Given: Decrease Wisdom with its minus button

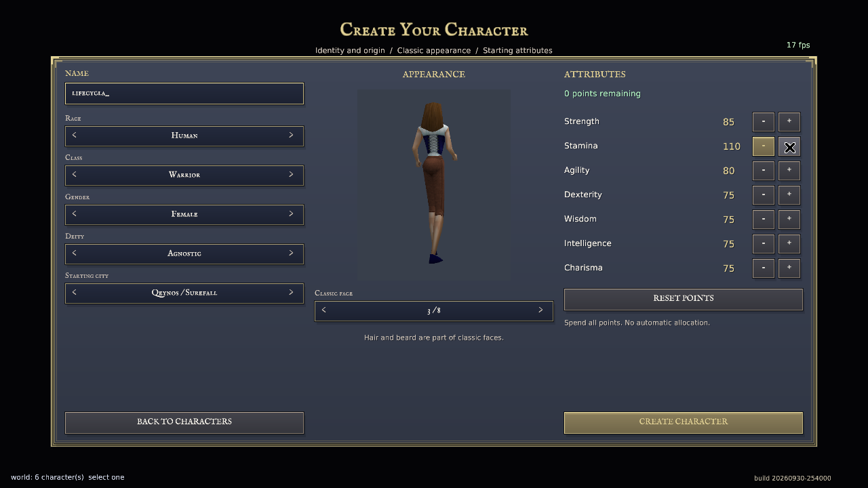Looking at the screenshot, I should point(764,220).
